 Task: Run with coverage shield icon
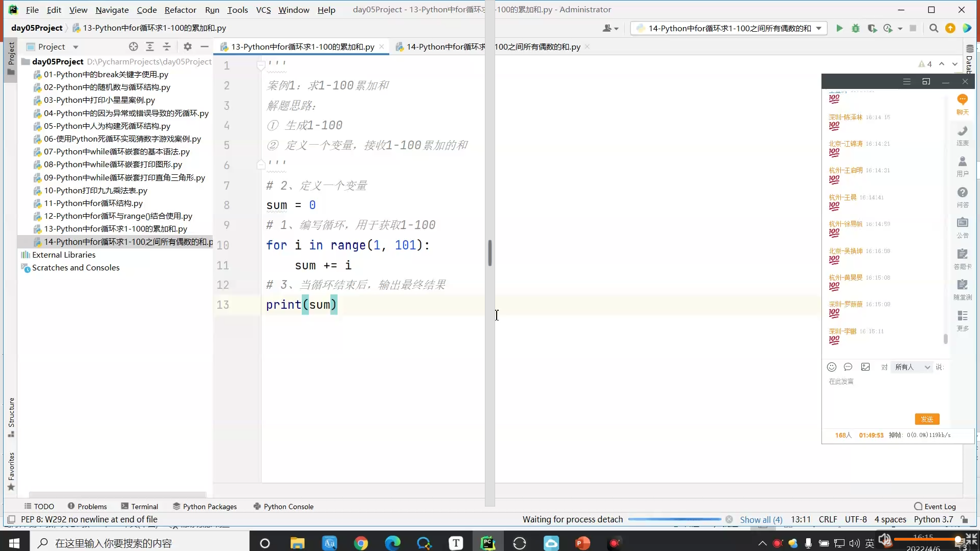tap(872, 29)
